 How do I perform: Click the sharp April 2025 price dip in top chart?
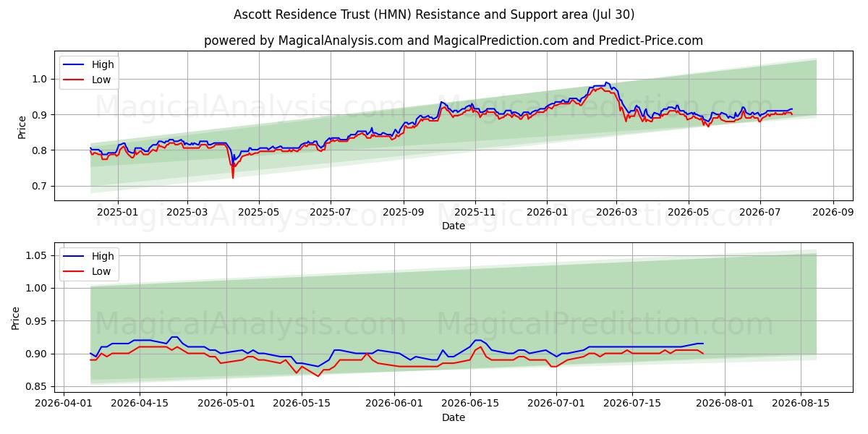pyautogui.click(x=233, y=176)
